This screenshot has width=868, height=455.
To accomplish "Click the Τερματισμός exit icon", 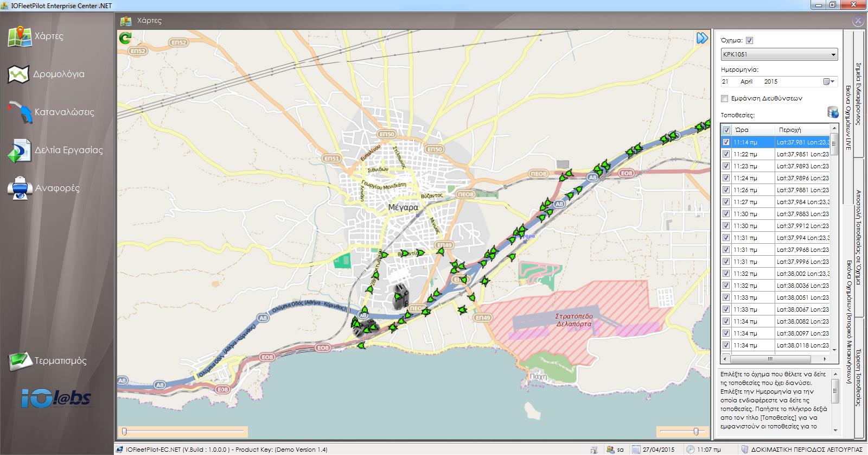I will [20, 361].
